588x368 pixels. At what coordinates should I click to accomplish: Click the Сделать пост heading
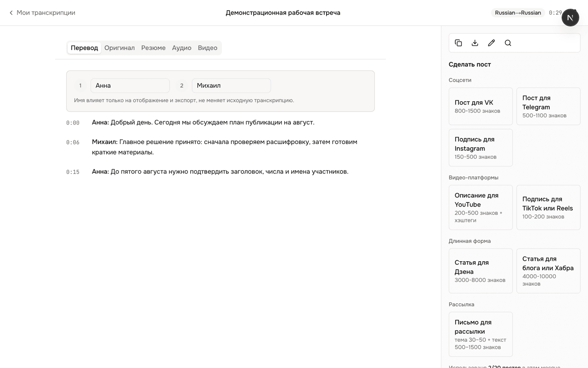point(469,64)
